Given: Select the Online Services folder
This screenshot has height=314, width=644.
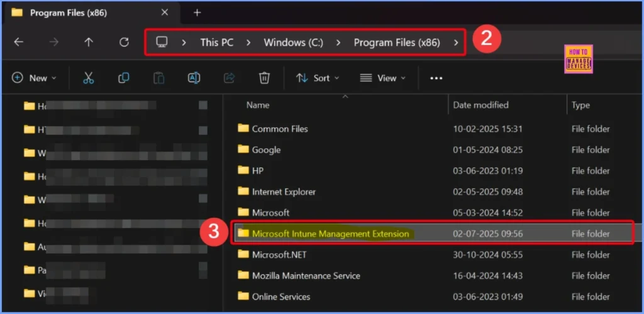Looking at the screenshot, I should click(433, 296).
